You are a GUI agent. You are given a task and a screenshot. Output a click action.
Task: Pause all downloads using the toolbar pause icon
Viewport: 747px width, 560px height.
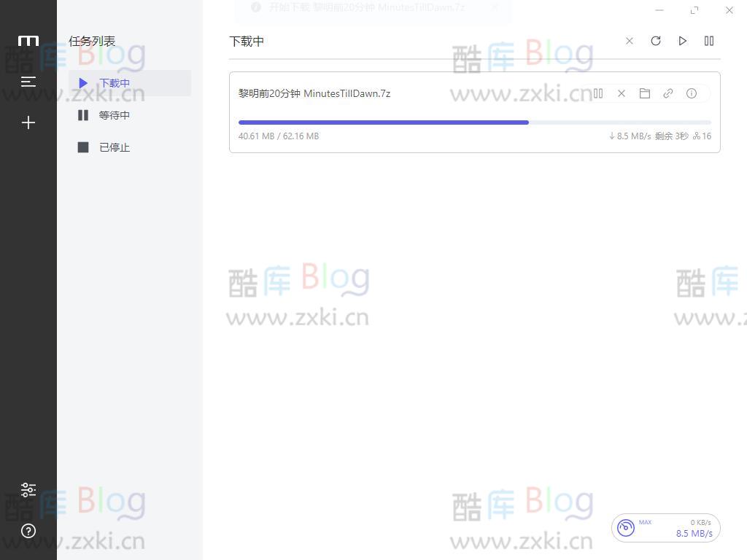[x=708, y=41]
